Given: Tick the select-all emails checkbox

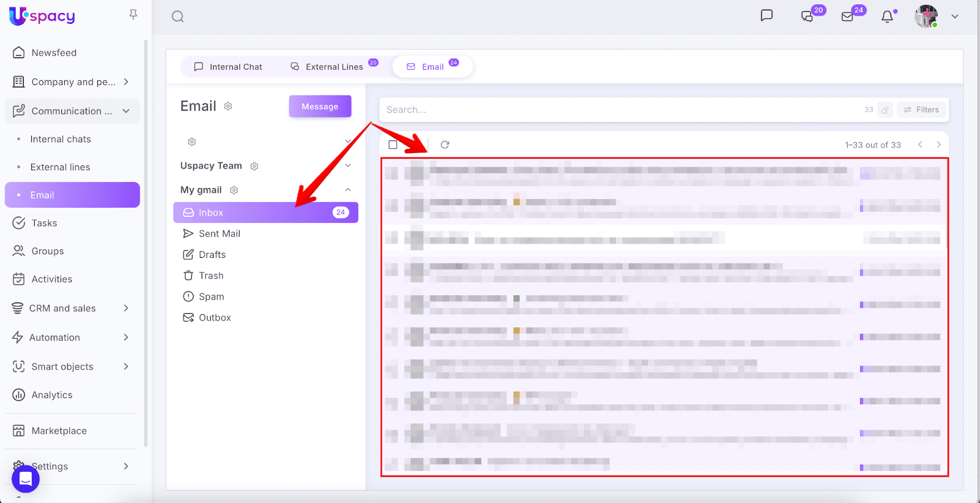Looking at the screenshot, I should pos(393,145).
